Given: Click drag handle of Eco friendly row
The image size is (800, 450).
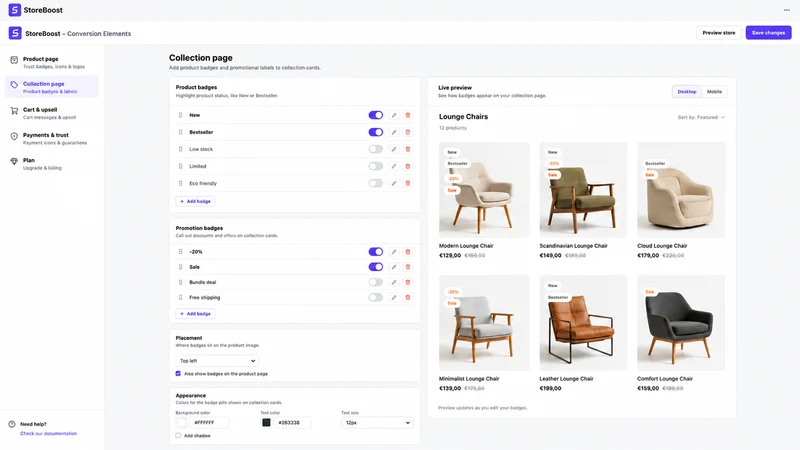Looking at the screenshot, I should point(180,183).
